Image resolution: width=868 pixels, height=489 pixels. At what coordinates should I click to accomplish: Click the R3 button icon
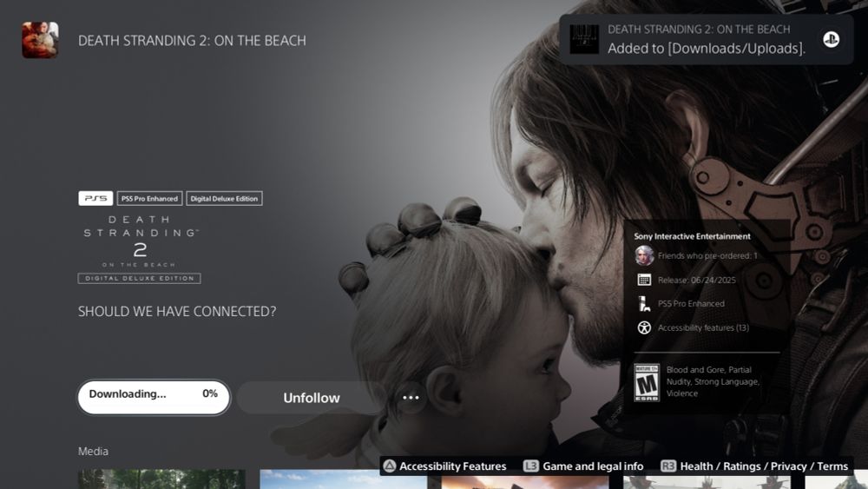[668, 466]
